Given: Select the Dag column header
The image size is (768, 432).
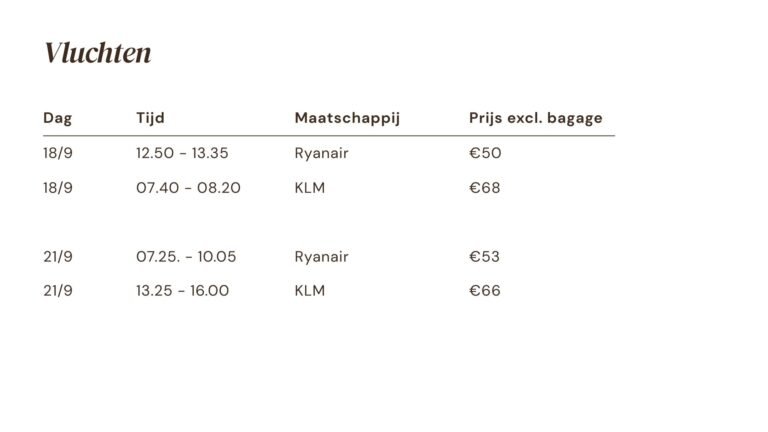Looking at the screenshot, I should [x=58, y=118].
